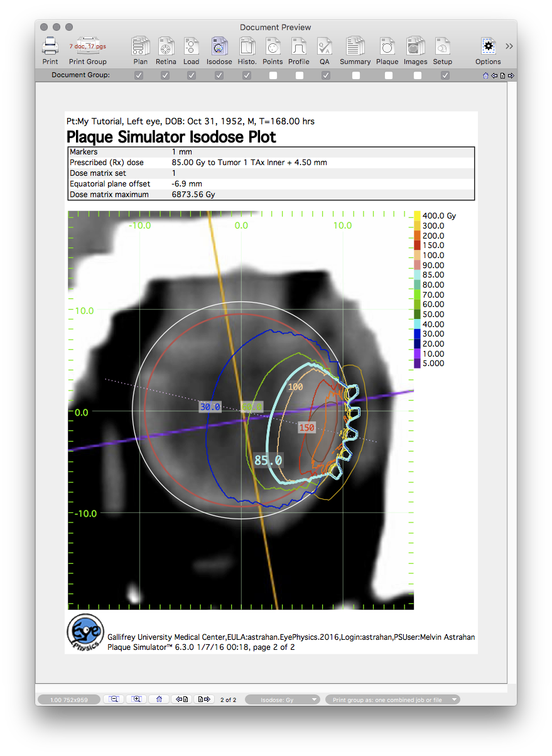Toggle QA in the document group
552x756 pixels.
click(x=325, y=75)
